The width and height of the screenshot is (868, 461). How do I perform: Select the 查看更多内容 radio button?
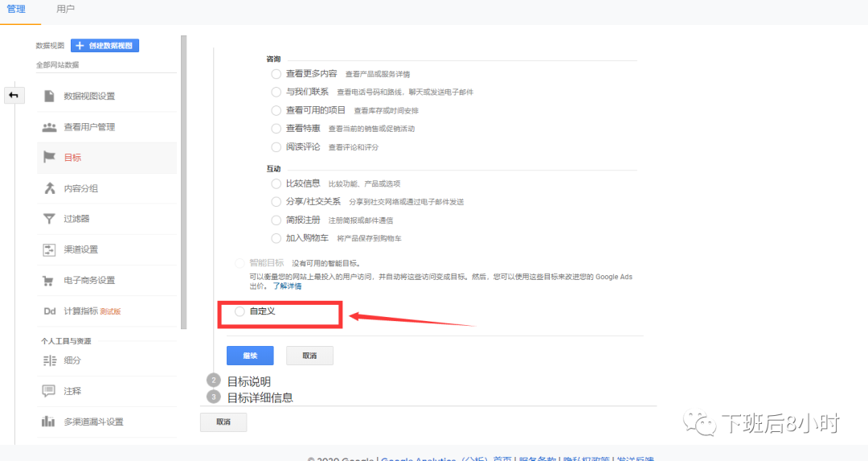(x=276, y=74)
